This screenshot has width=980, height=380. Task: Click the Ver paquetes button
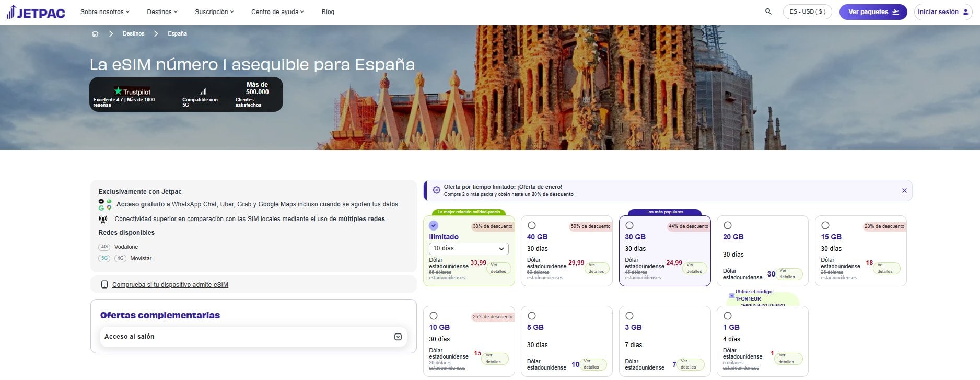873,12
